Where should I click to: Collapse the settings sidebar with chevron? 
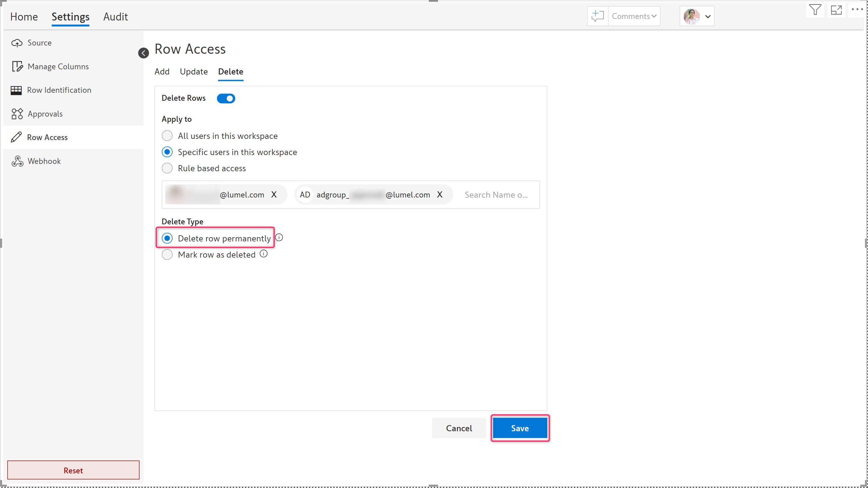click(x=143, y=53)
